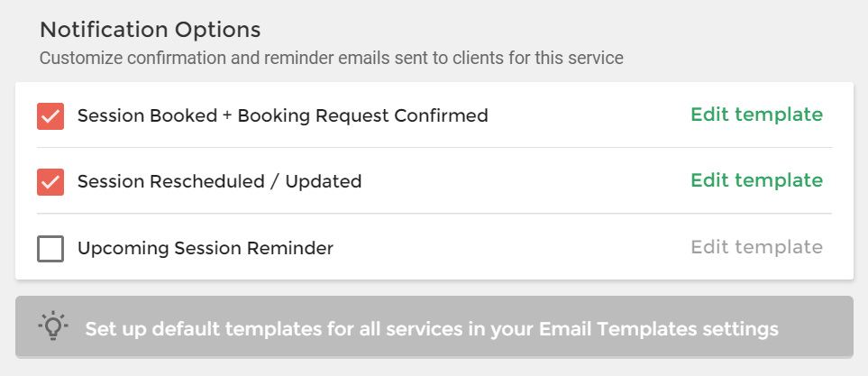This screenshot has height=376, width=868.
Task: Click the divider below the Session Booked row
Action: point(434,147)
